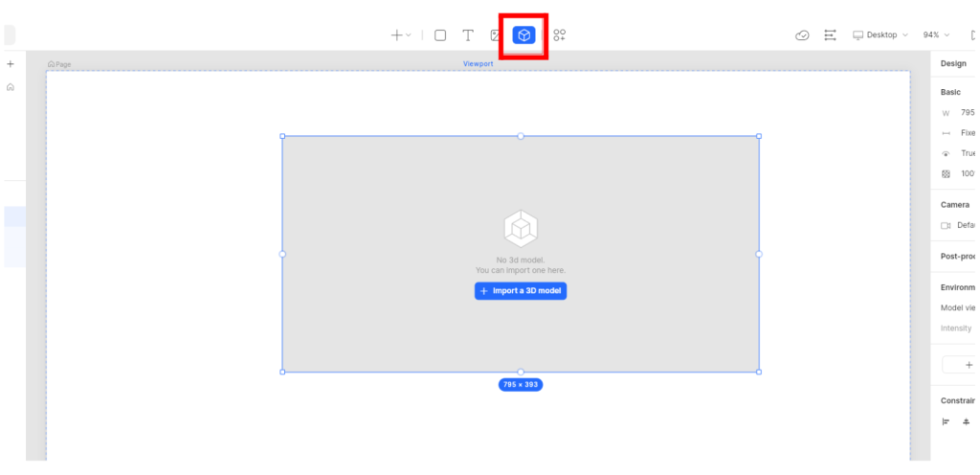Click the plus button under Environment
The image size is (980, 475).
(x=961, y=365)
